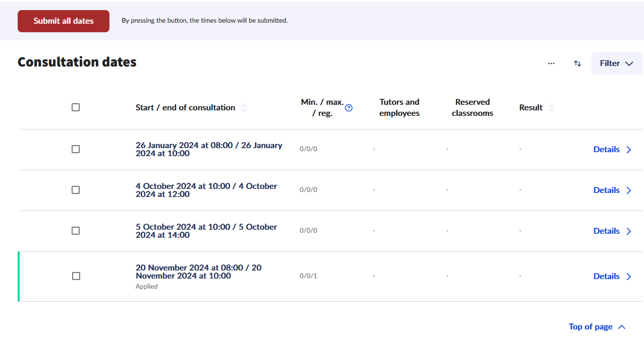Jump to Top of page link

pyautogui.click(x=590, y=327)
